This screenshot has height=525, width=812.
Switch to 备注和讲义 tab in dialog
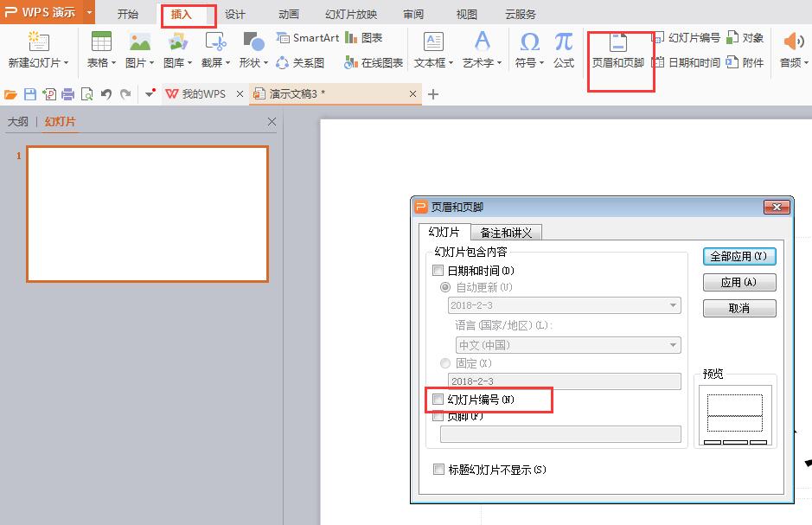[x=506, y=233]
